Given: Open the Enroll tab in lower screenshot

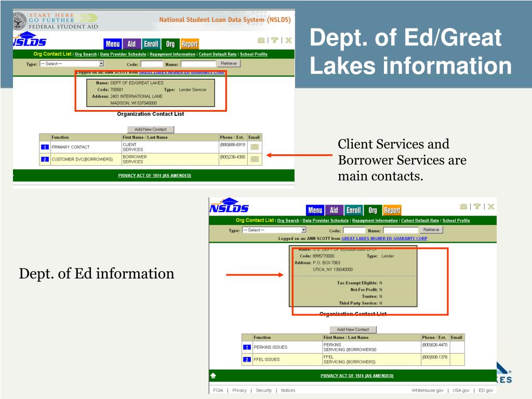Looking at the screenshot, I should (353, 210).
